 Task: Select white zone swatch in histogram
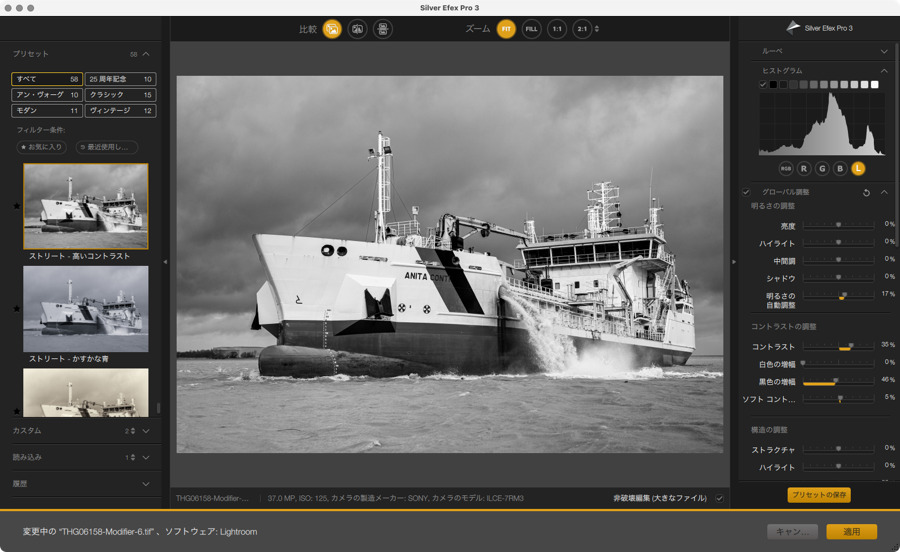click(875, 84)
